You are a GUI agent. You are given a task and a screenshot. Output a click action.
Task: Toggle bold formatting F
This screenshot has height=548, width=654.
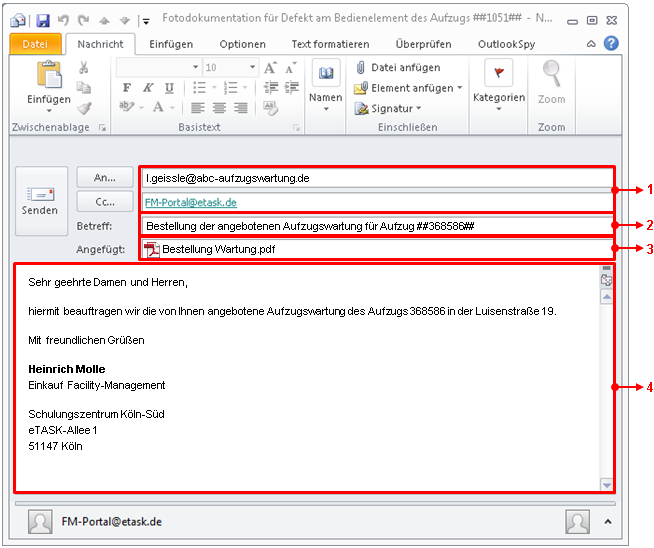127,88
